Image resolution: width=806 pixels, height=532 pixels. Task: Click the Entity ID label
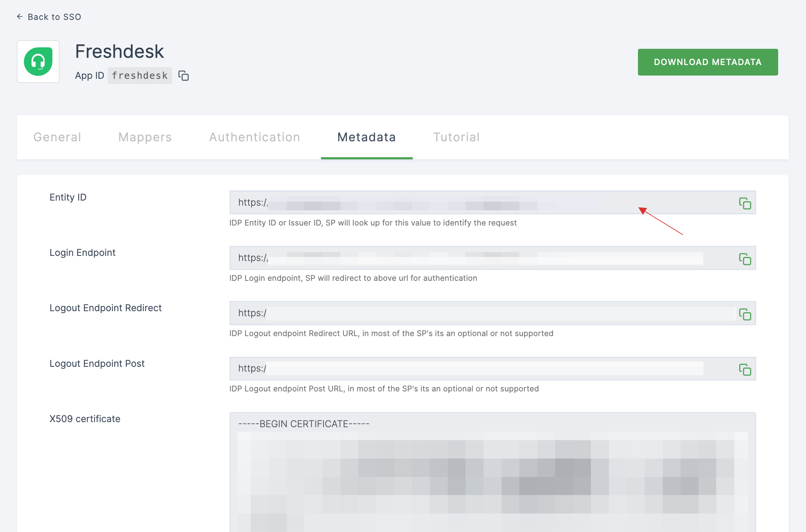click(68, 197)
